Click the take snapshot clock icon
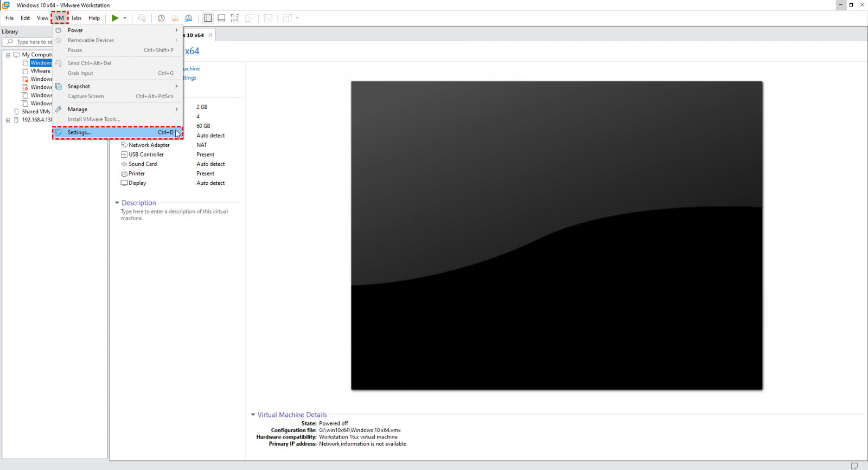868x470 pixels. click(x=161, y=18)
